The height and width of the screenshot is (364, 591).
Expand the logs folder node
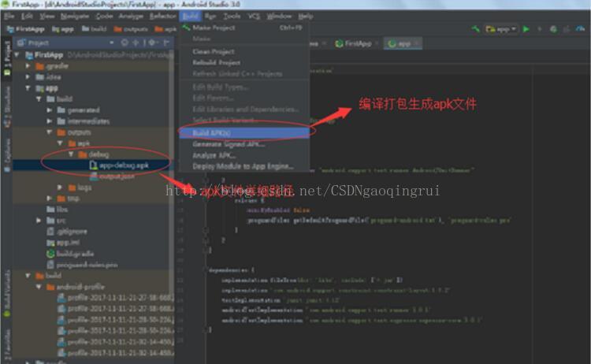coord(60,188)
